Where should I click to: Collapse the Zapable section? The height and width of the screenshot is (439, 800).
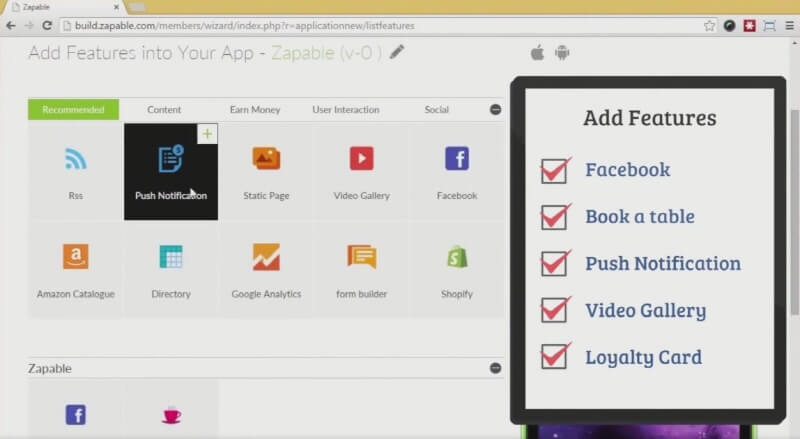pos(495,368)
